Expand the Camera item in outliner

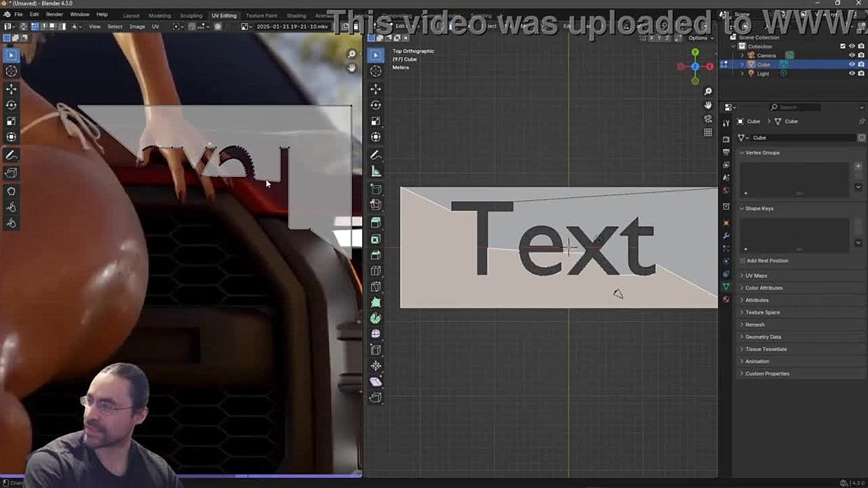point(743,56)
